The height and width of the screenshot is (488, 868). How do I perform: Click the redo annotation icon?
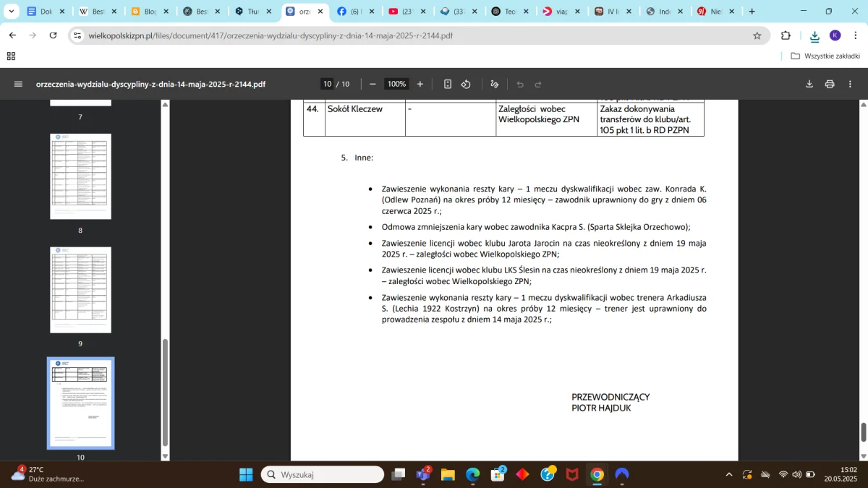[x=538, y=84]
